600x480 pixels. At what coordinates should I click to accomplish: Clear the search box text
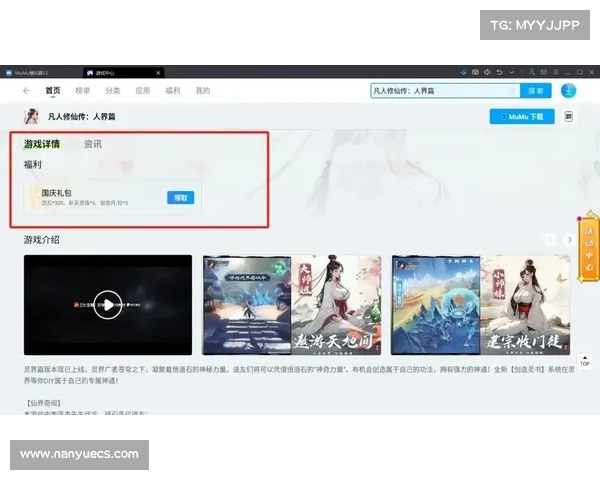[x=513, y=90]
